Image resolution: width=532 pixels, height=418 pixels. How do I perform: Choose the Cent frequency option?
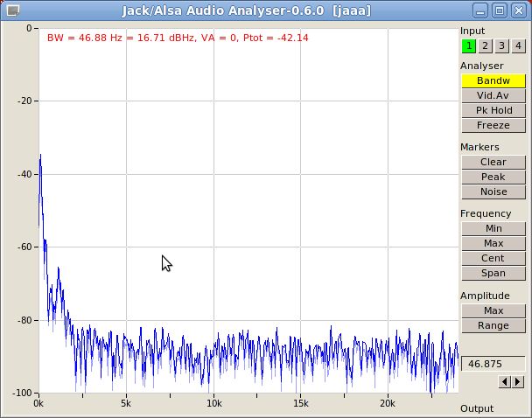pos(493,258)
